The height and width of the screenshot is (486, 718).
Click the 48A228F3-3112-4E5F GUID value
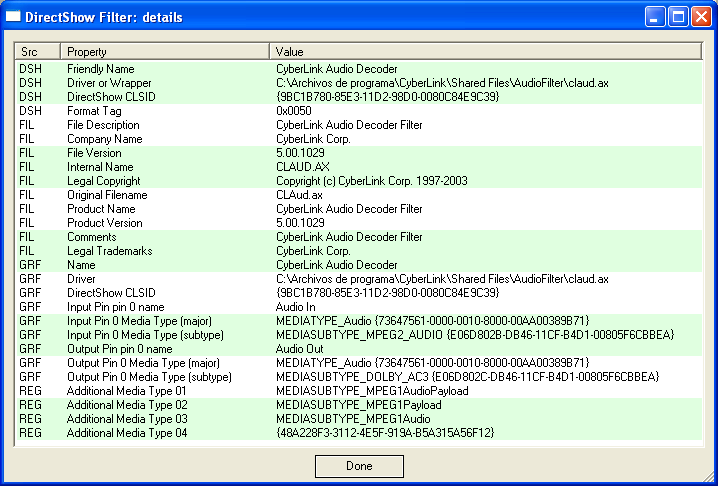tap(385, 433)
